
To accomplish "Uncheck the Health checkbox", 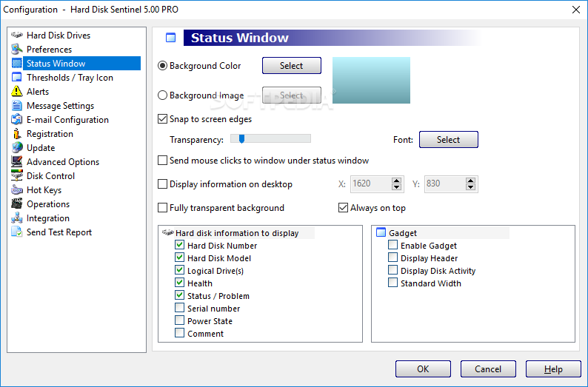I will (x=180, y=283).
